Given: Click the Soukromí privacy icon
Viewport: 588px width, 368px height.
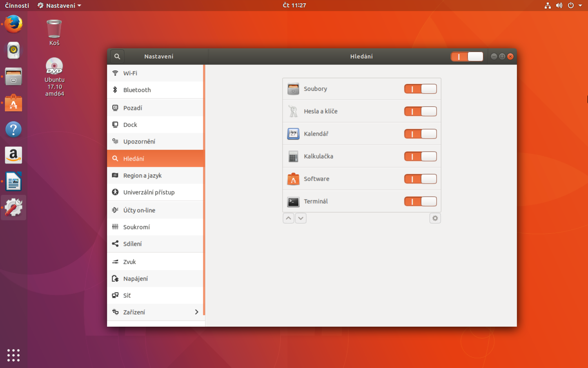Looking at the screenshot, I should pyautogui.click(x=115, y=227).
